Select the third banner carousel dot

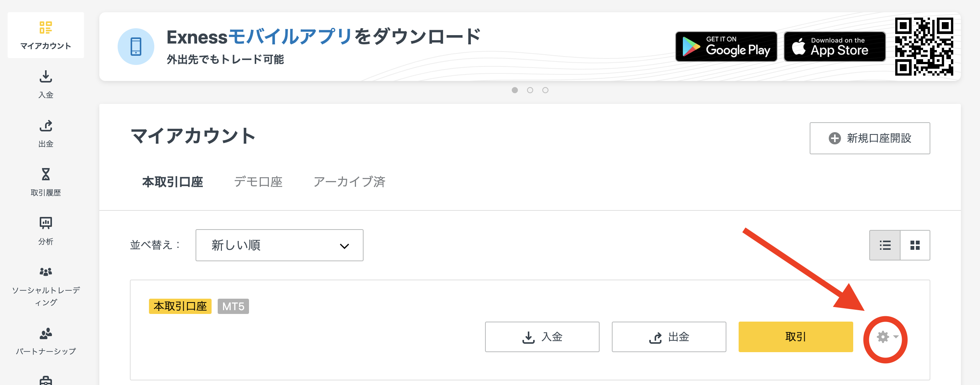545,90
